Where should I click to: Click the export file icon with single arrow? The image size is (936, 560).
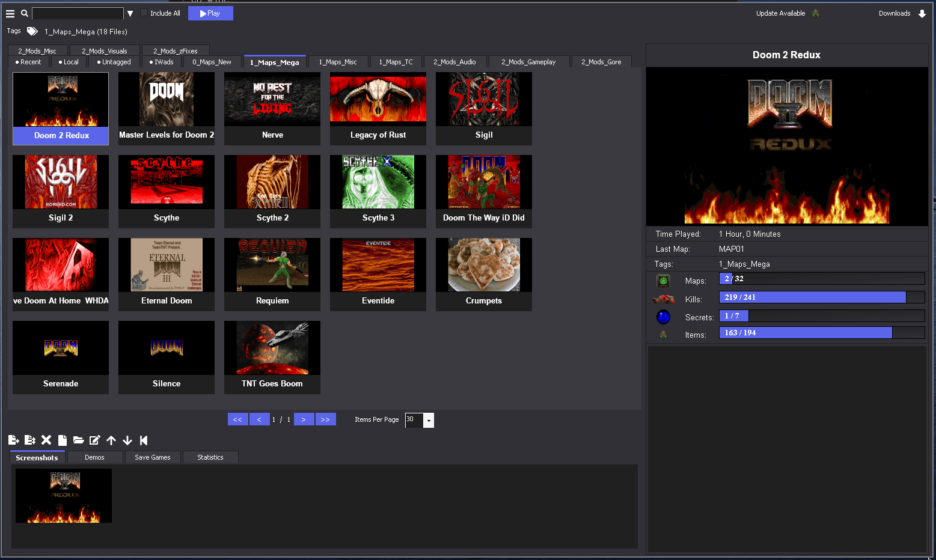pos(13,440)
